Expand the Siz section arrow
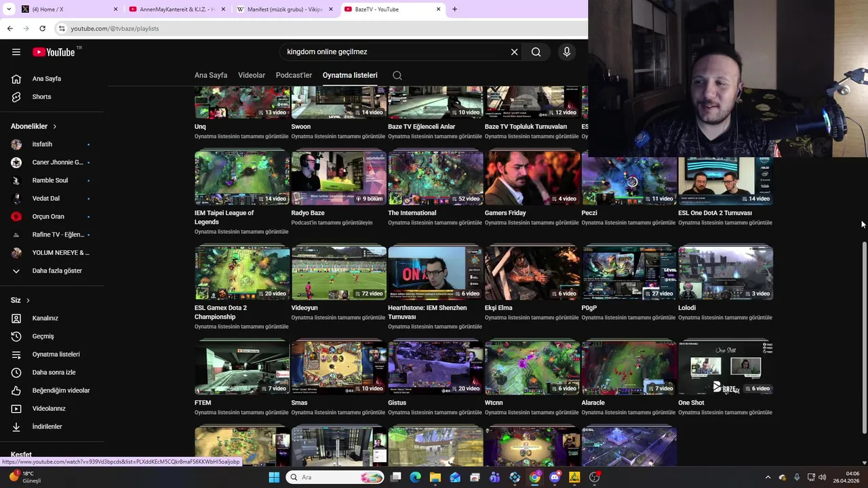 click(x=28, y=300)
